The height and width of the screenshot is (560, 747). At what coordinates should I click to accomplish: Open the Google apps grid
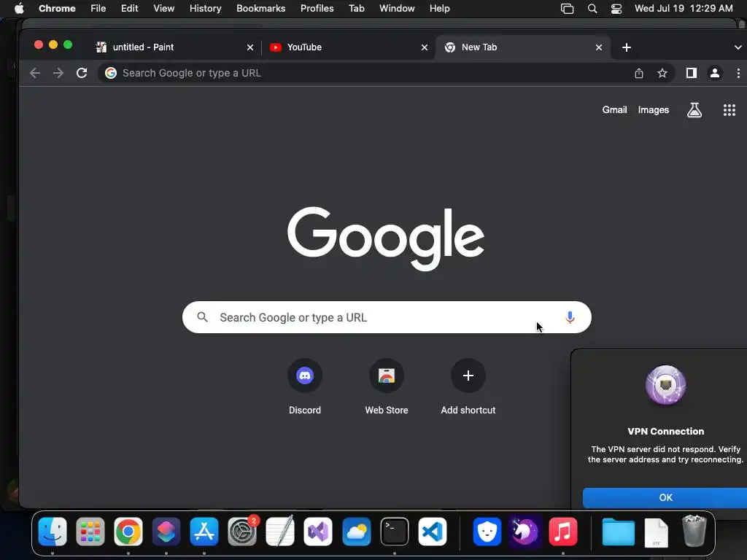(x=729, y=110)
